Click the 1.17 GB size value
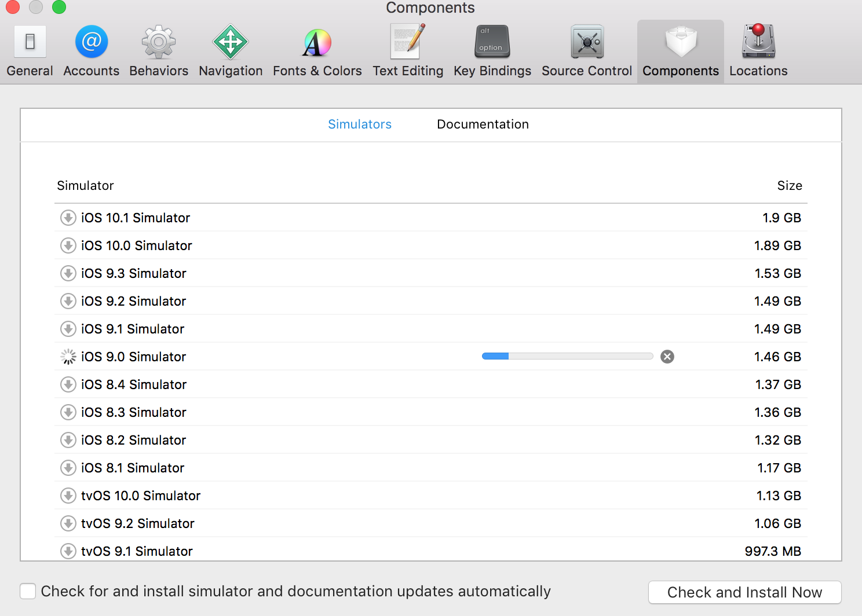Screen dimensions: 862x616 click(779, 468)
